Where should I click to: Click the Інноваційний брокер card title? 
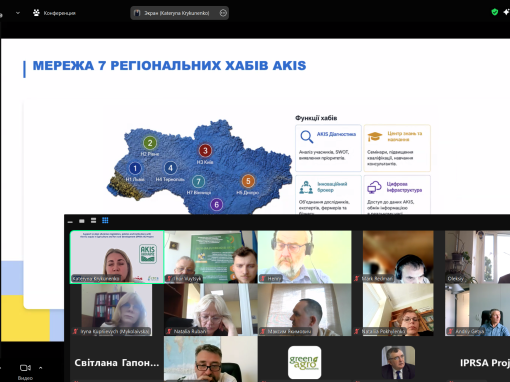coord(332,187)
